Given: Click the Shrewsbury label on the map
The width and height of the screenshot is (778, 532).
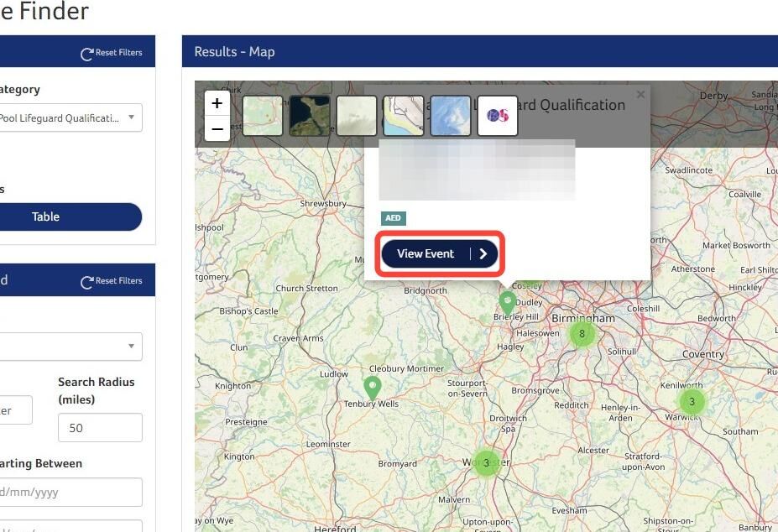Looking at the screenshot, I should click(323, 203).
